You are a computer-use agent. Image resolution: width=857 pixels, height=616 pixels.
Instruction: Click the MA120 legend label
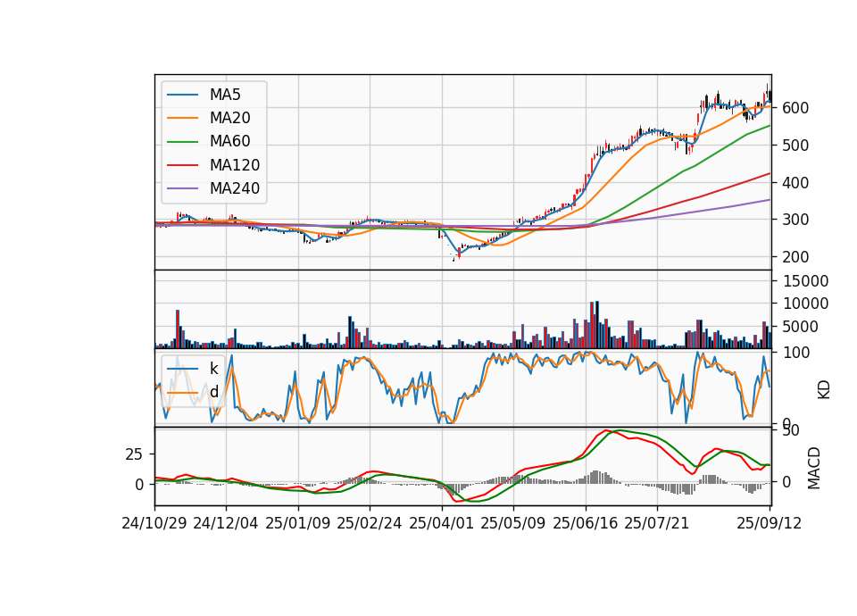pos(235,165)
